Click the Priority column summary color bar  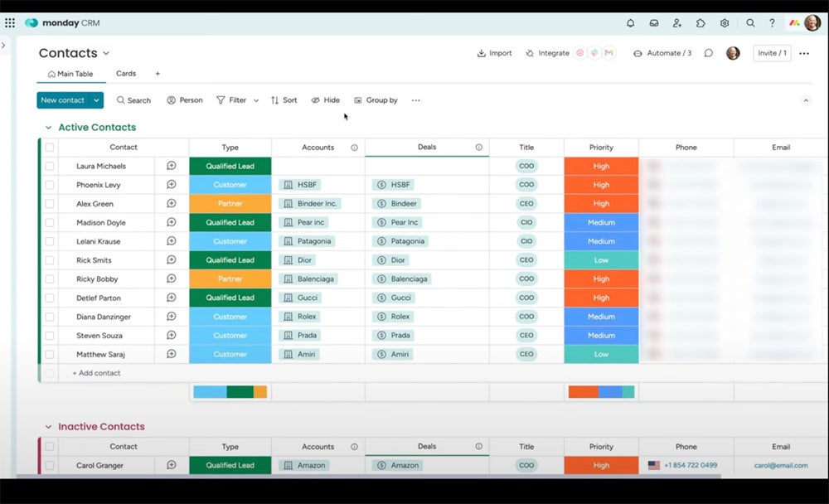click(601, 392)
